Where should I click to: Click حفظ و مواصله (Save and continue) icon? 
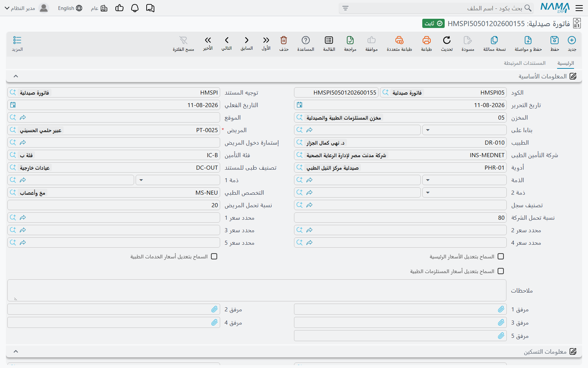(528, 40)
